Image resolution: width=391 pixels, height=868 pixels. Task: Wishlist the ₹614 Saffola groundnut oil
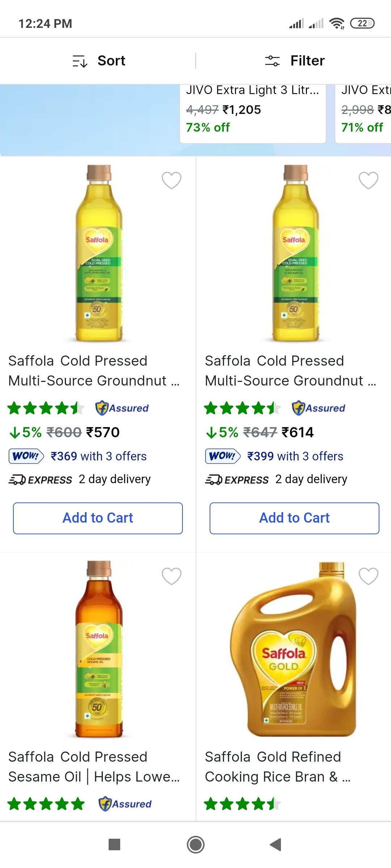368,180
